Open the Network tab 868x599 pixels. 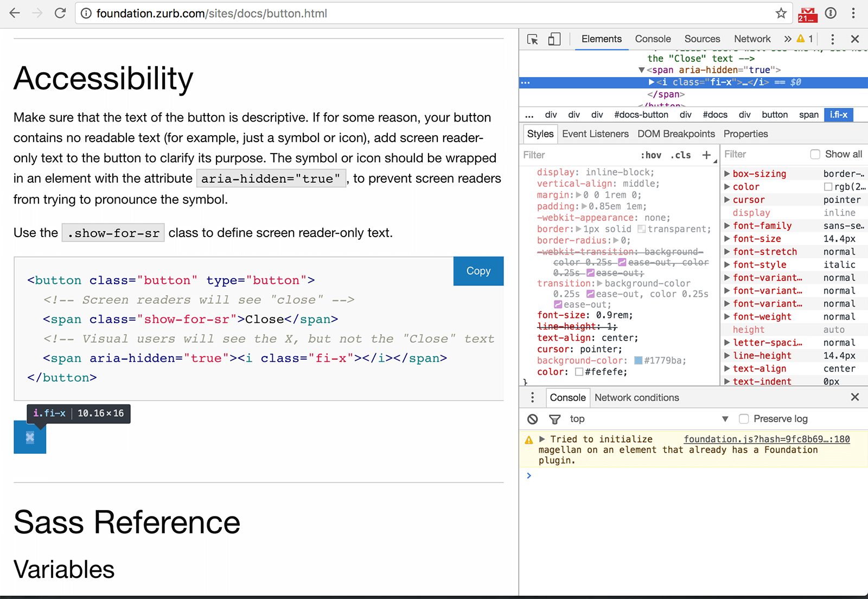tap(752, 39)
